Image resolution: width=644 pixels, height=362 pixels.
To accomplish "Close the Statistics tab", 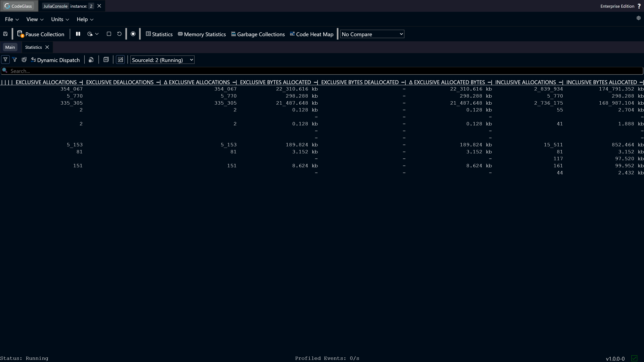I will click(x=47, y=47).
